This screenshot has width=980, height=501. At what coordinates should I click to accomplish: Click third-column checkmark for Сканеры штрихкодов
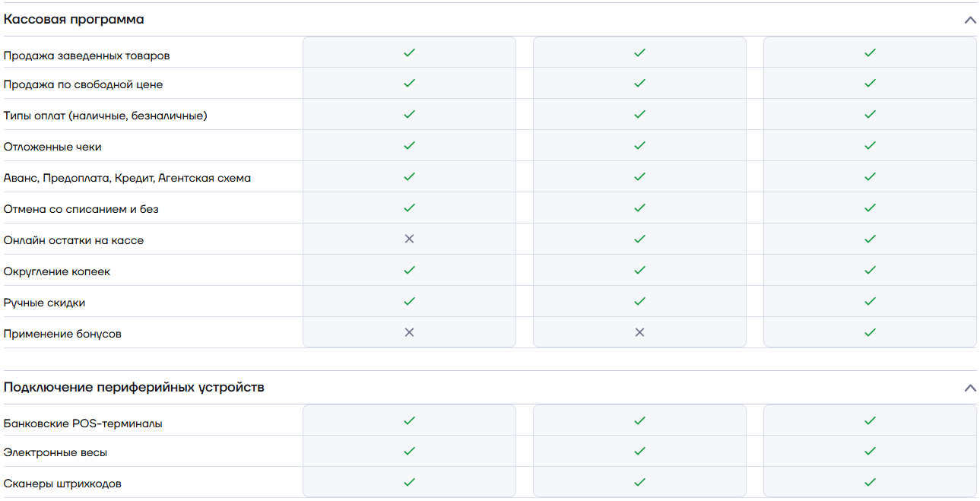coord(870,482)
